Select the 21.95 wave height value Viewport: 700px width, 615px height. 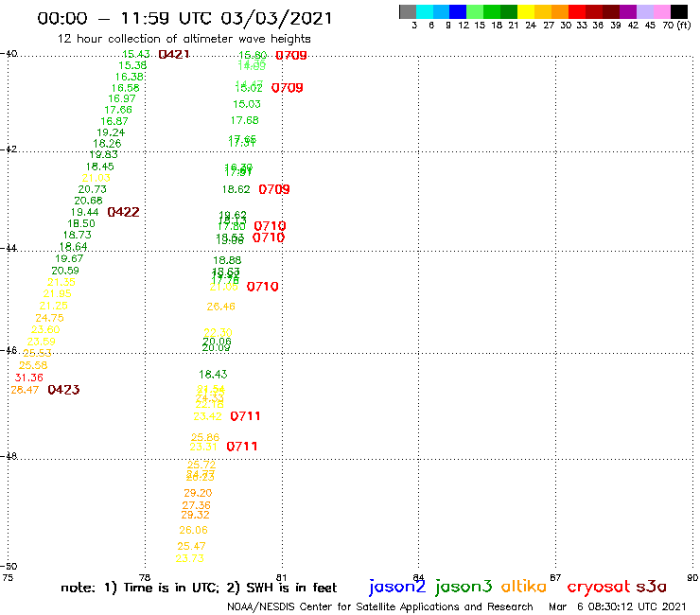coord(57,294)
